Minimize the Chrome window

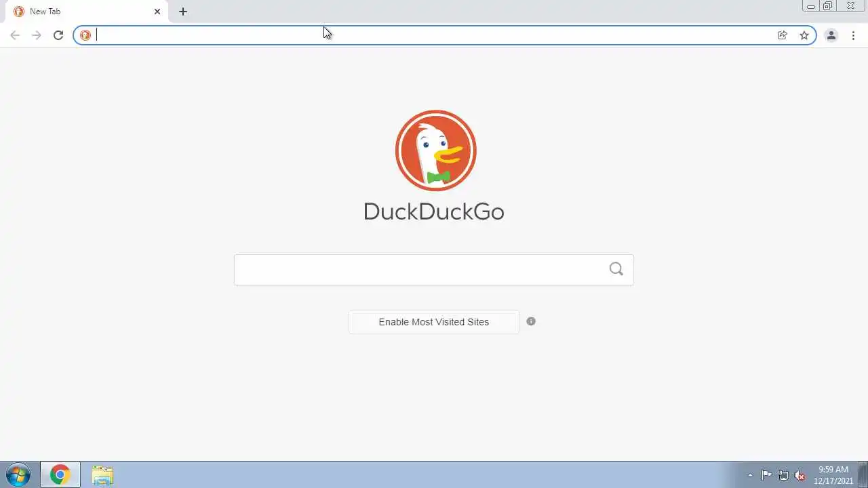(x=811, y=6)
